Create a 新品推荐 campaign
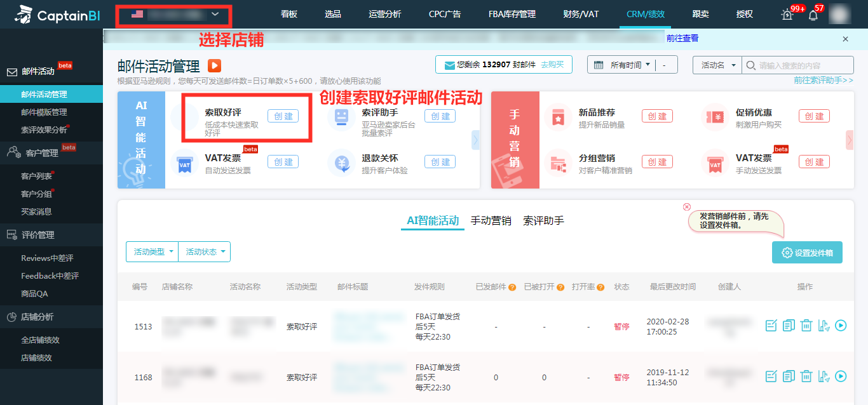The height and width of the screenshot is (405, 868). point(657,116)
